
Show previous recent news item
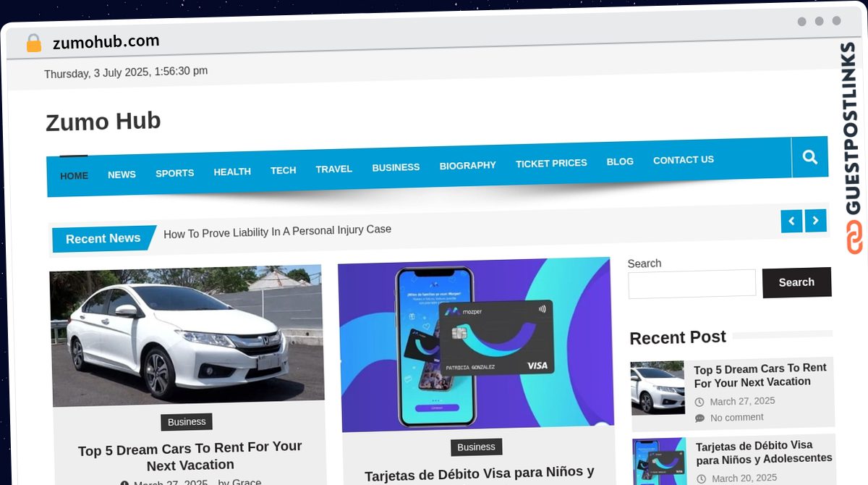791,222
